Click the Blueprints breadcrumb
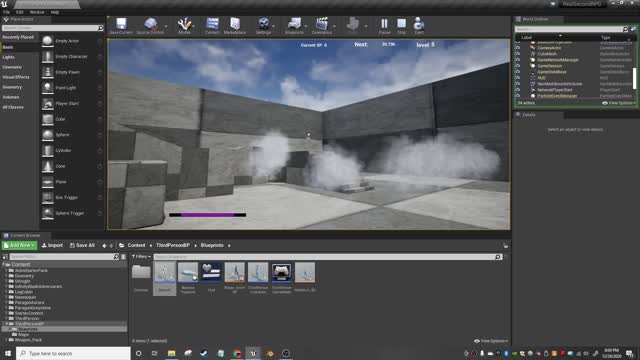The image size is (640, 360). (212, 245)
